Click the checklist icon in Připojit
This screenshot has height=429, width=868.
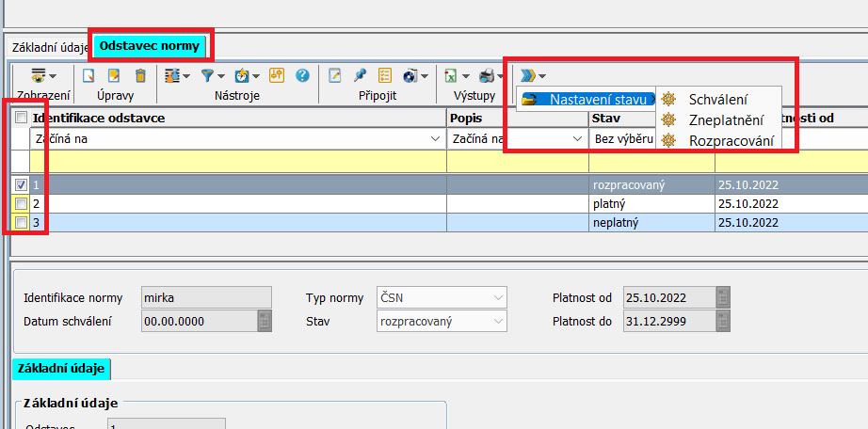(385, 75)
